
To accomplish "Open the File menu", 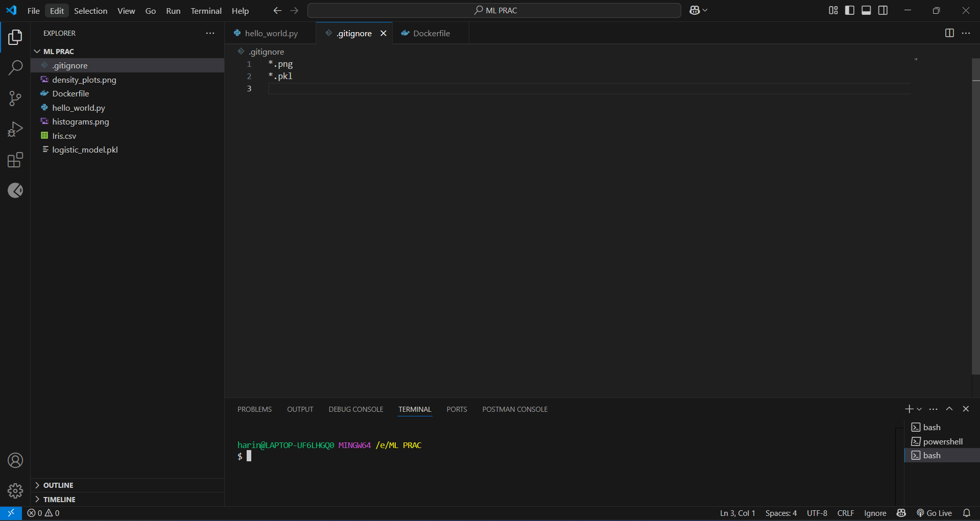I will [34, 11].
